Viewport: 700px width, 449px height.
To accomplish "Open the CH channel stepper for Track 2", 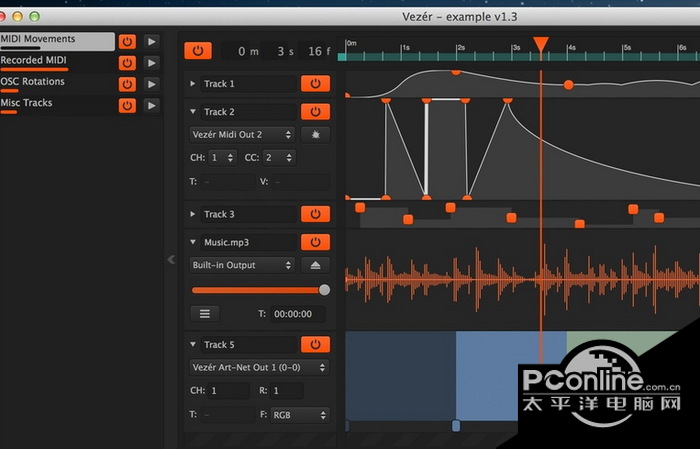I will point(222,158).
